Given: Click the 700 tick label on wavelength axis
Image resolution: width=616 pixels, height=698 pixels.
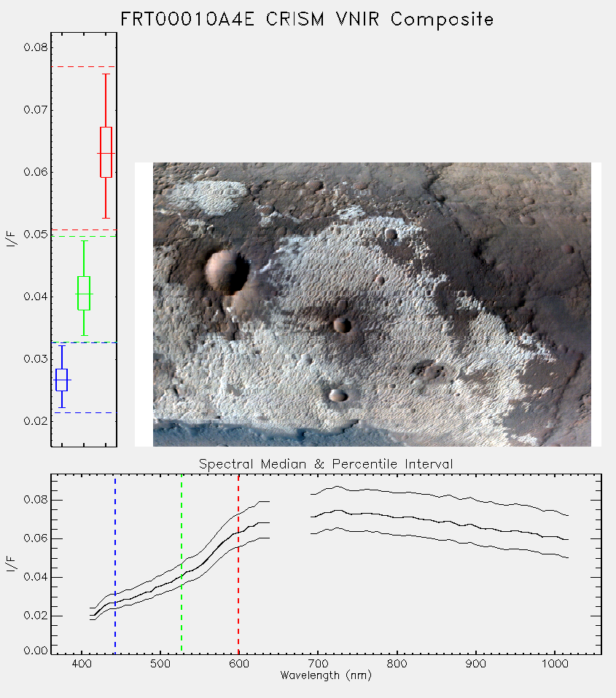Looking at the screenshot, I should [318, 664].
